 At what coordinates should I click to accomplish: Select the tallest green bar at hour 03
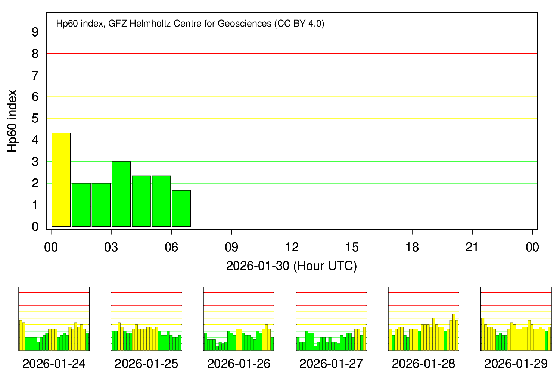pyautogui.click(x=121, y=194)
